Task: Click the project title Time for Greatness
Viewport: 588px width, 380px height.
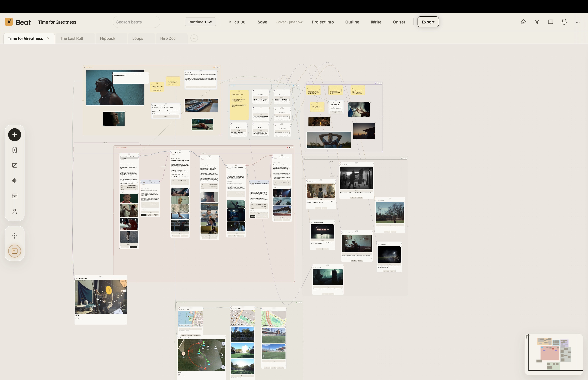Action: point(57,22)
